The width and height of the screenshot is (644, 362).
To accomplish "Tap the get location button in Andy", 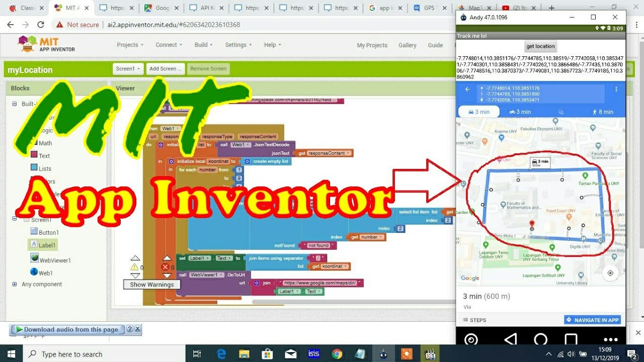I will tap(540, 46).
